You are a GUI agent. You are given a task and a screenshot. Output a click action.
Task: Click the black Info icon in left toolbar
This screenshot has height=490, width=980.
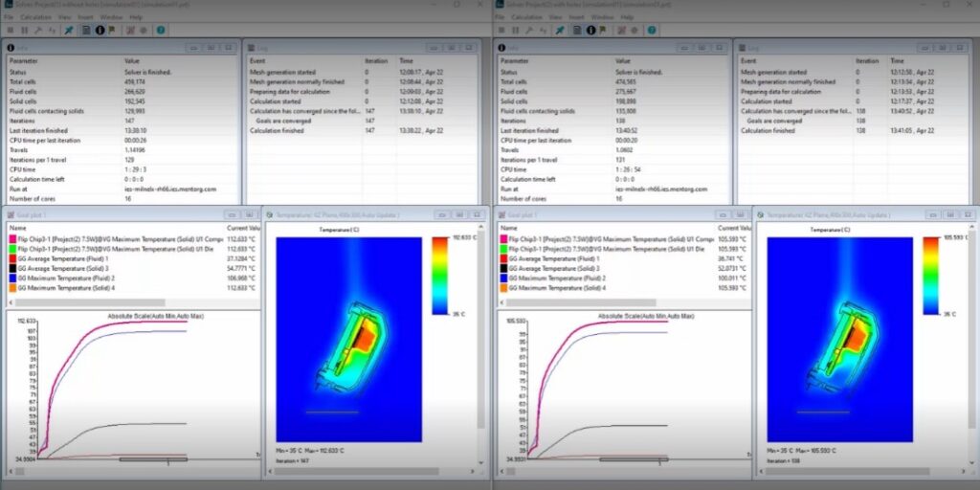pos(99,30)
